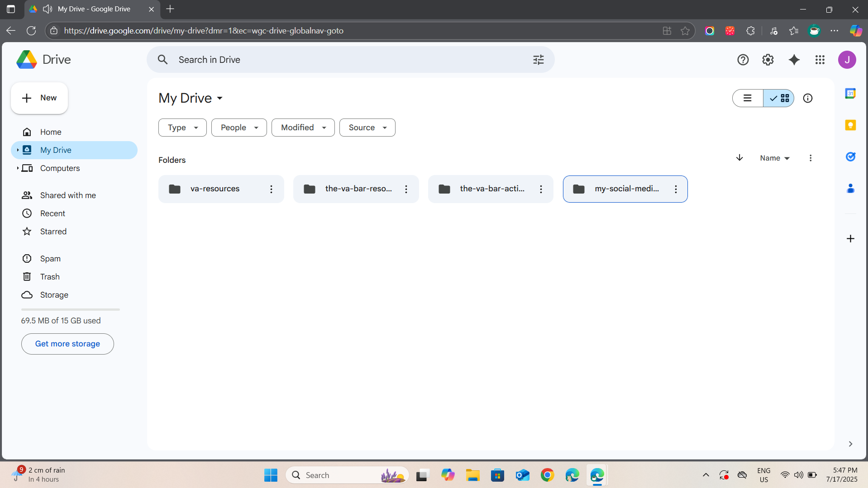Select Computers in sidebar
868x488 pixels.
coord(74,168)
